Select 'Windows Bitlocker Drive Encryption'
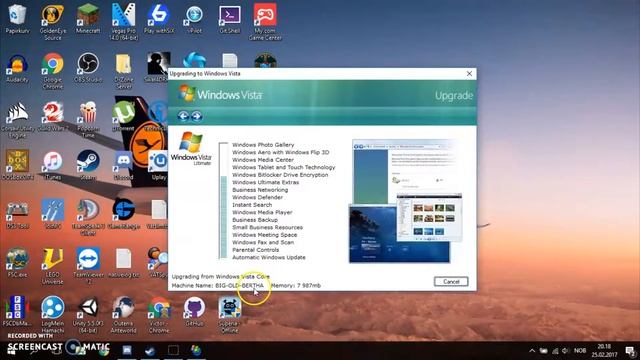This screenshot has width=640, height=360. 280,175
